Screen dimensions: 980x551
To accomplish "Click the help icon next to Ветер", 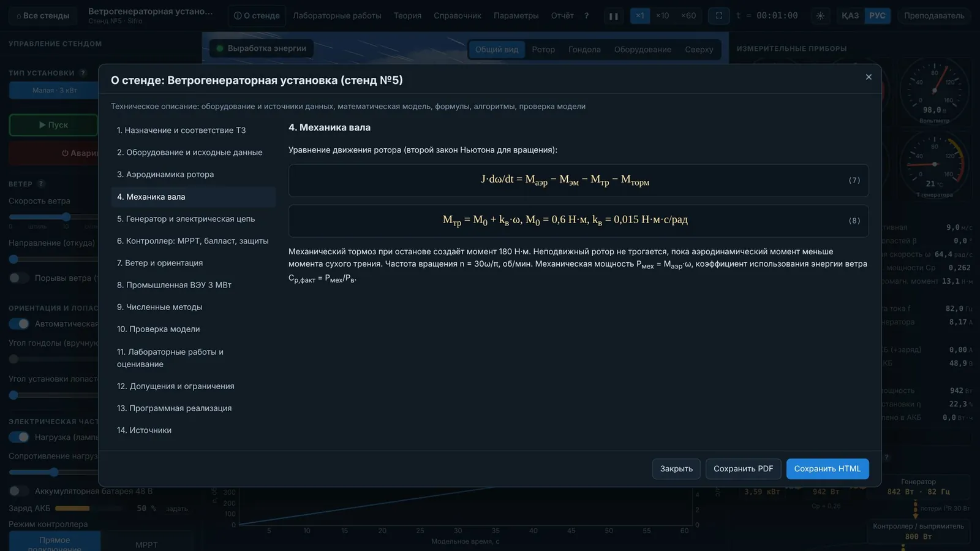I will tap(41, 184).
